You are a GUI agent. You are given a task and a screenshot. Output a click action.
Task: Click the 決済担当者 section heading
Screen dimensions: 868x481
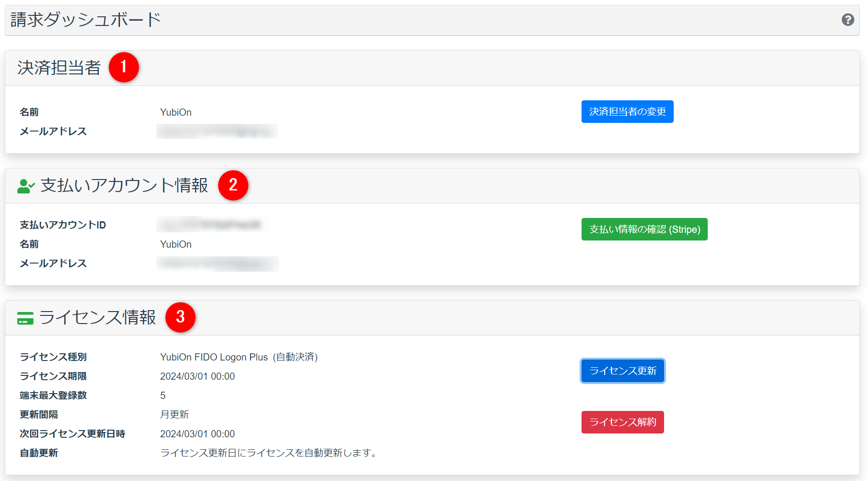coord(59,68)
